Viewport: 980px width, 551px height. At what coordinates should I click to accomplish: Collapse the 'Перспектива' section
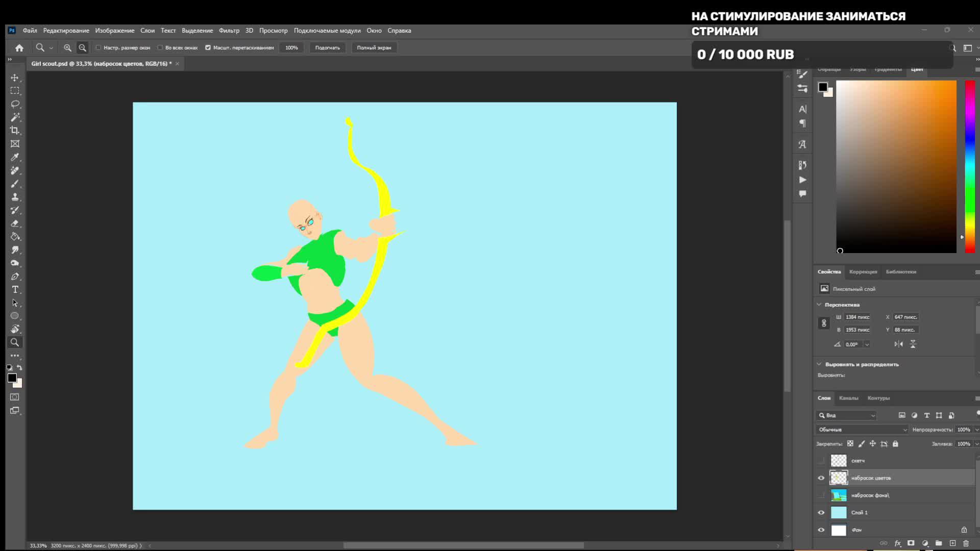click(x=820, y=305)
